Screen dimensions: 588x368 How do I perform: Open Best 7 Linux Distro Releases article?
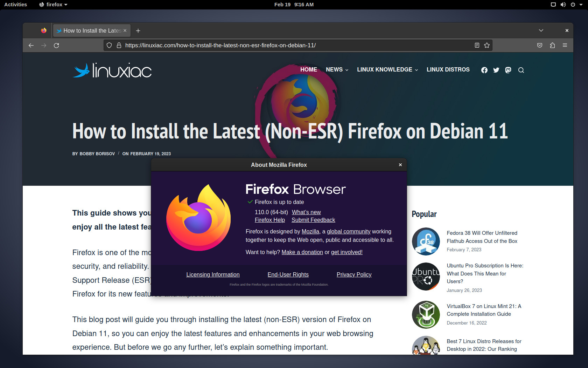click(484, 345)
